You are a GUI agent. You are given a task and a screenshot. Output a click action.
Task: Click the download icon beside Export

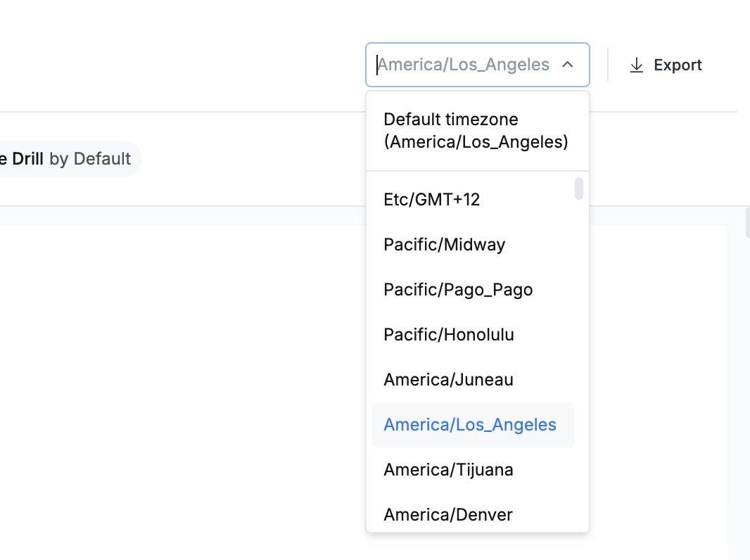636,65
